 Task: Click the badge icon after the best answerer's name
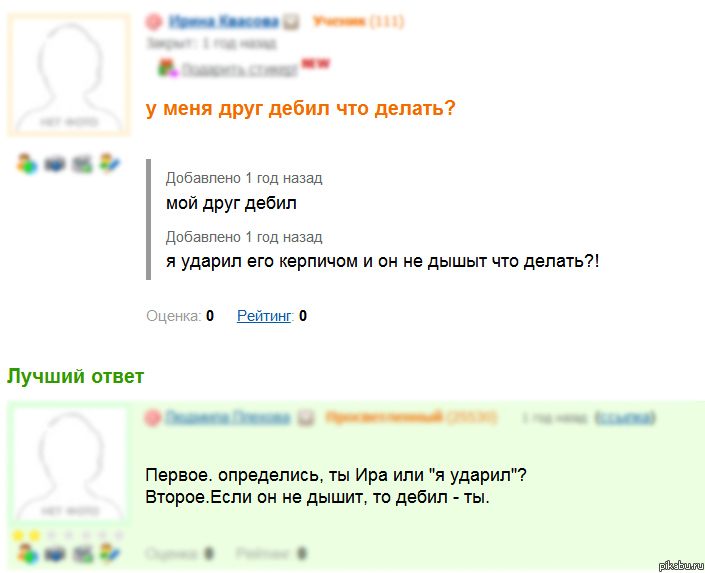(307, 417)
